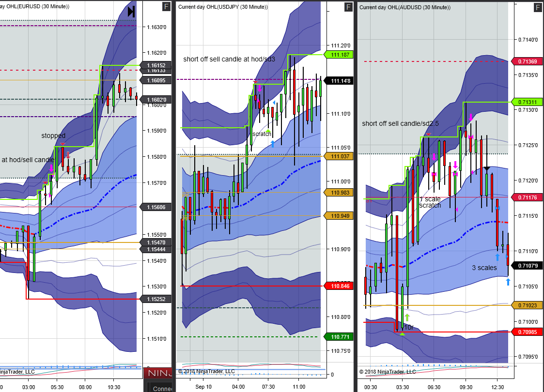Click the F icon in the EURUSD chart
Screen dimensions: 544x392
(x=166, y=7)
